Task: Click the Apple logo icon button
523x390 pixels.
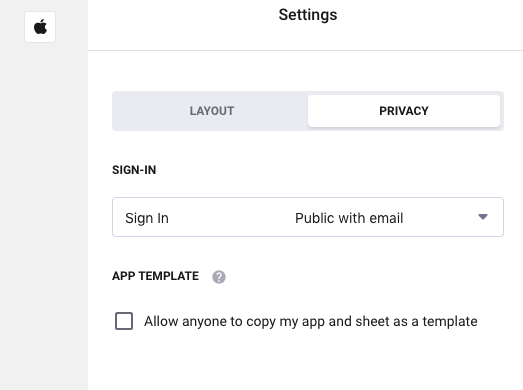Action: 40,27
